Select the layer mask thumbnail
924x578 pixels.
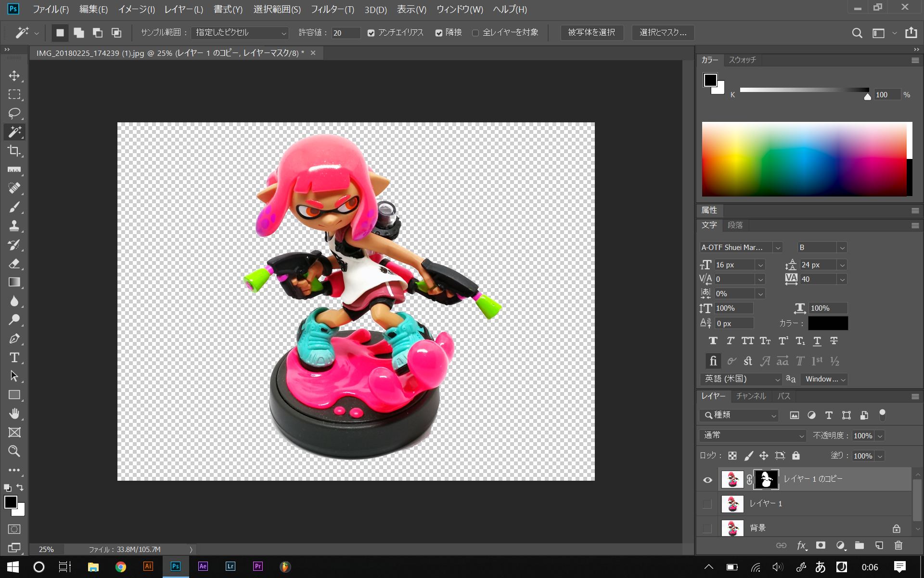pyautogui.click(x=766, y=479)
